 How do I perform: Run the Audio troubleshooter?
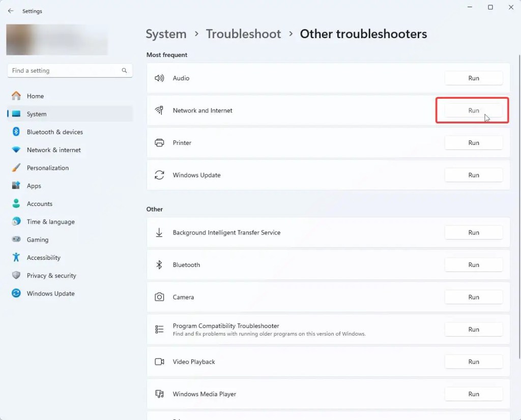tap(473, 78)
